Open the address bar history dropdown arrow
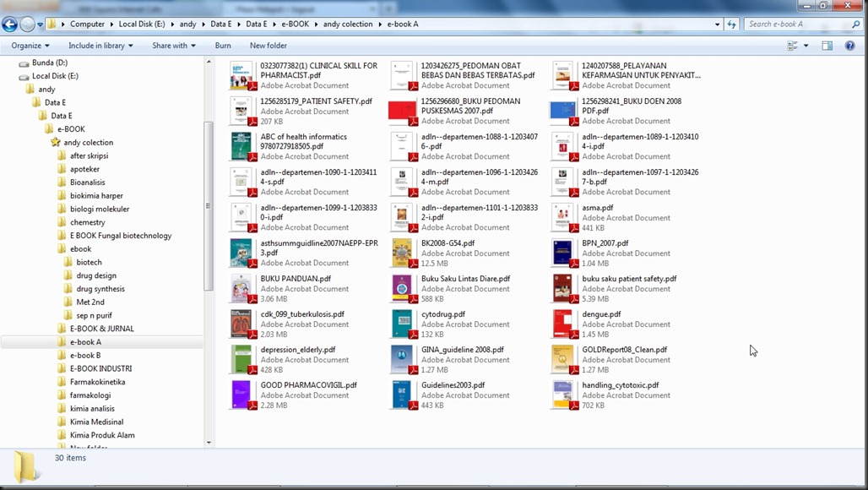 [718, 24]
